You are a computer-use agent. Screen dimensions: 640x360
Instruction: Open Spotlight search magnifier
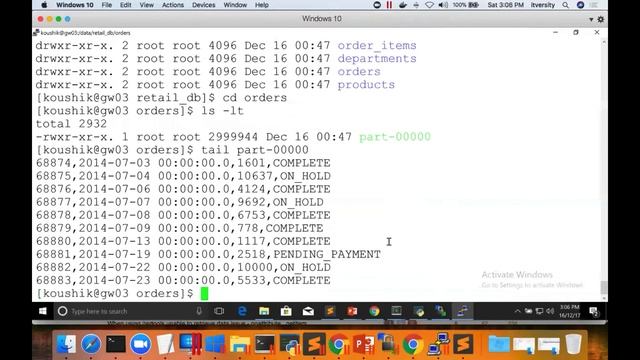pos(565,5)
